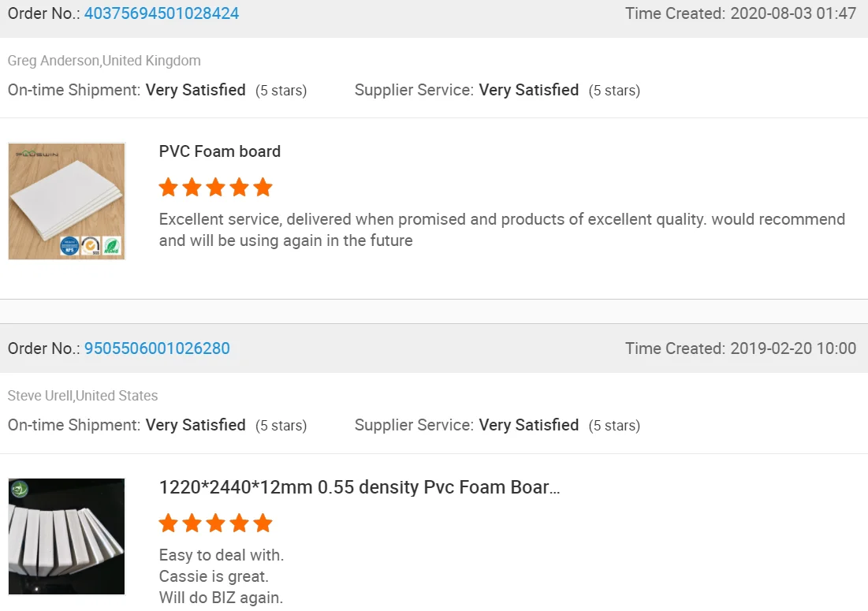The image size is (868, 611).
Task: Open order number 9505506001026280 link
Action: (x=157, y=348)
